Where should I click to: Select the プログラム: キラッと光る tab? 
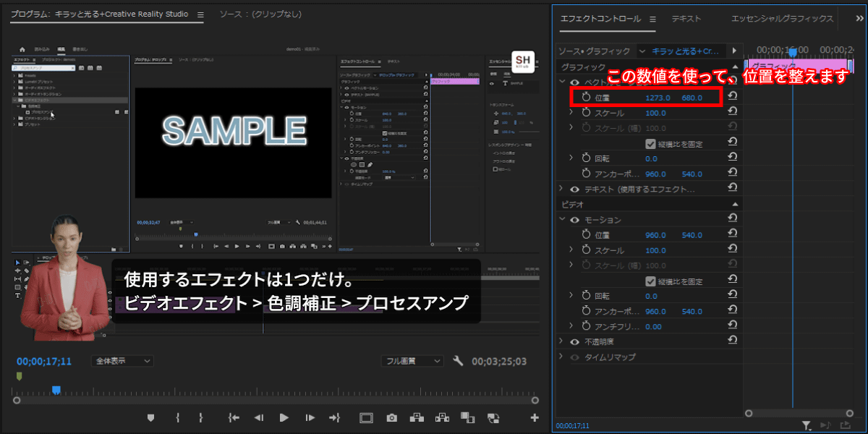point(100,14)
